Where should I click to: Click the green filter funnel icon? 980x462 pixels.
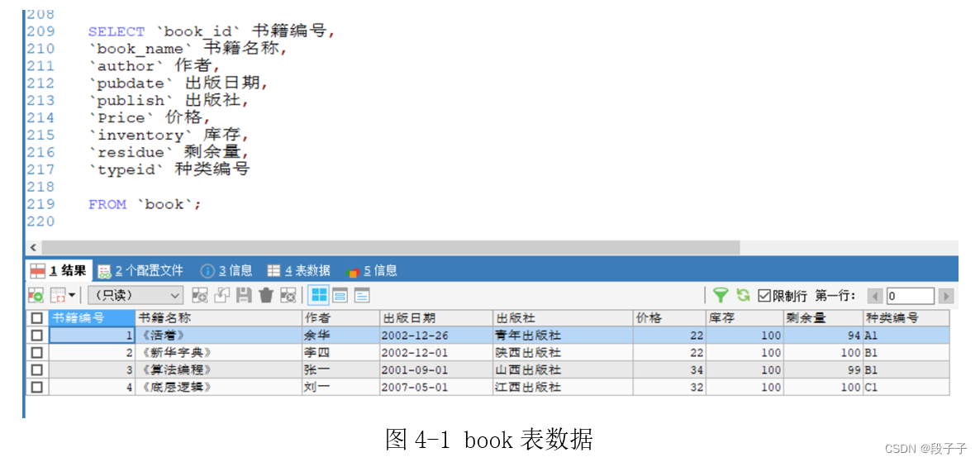(721, 295)
